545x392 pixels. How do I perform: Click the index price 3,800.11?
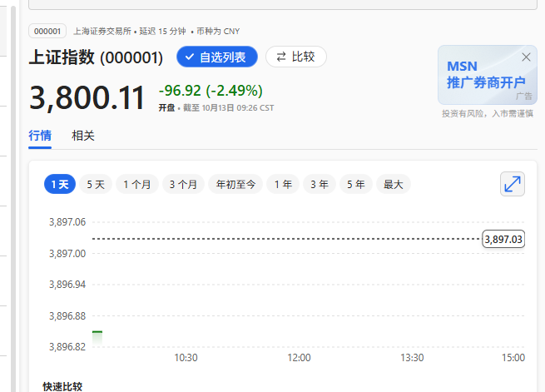87,98
